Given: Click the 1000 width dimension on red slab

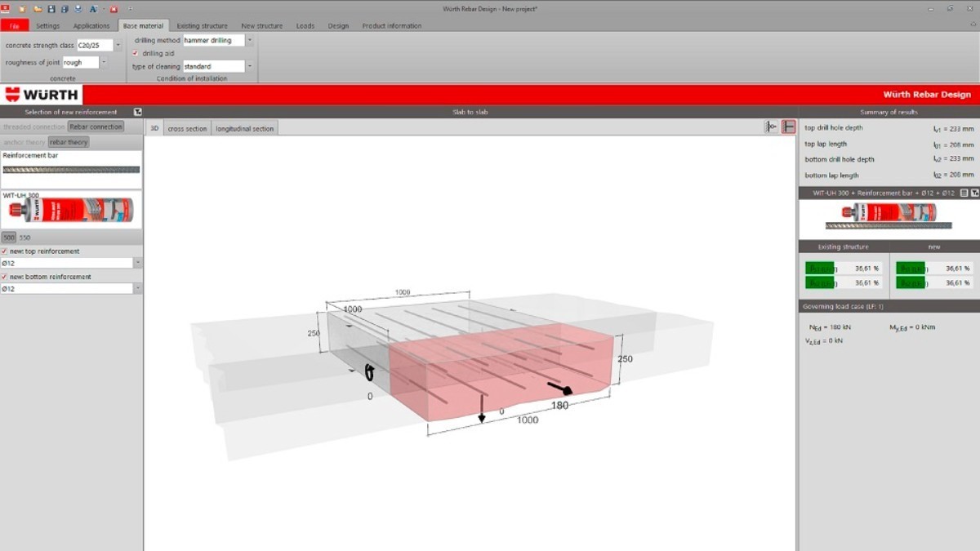Looking at the screenshot, I should click(528, 420).
